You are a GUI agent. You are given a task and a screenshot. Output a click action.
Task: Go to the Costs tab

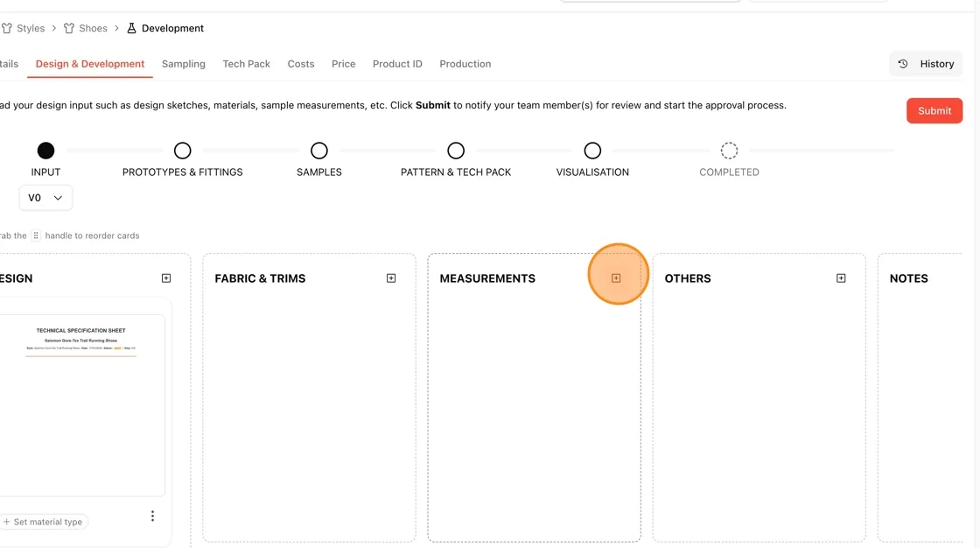tap(301, 64)
